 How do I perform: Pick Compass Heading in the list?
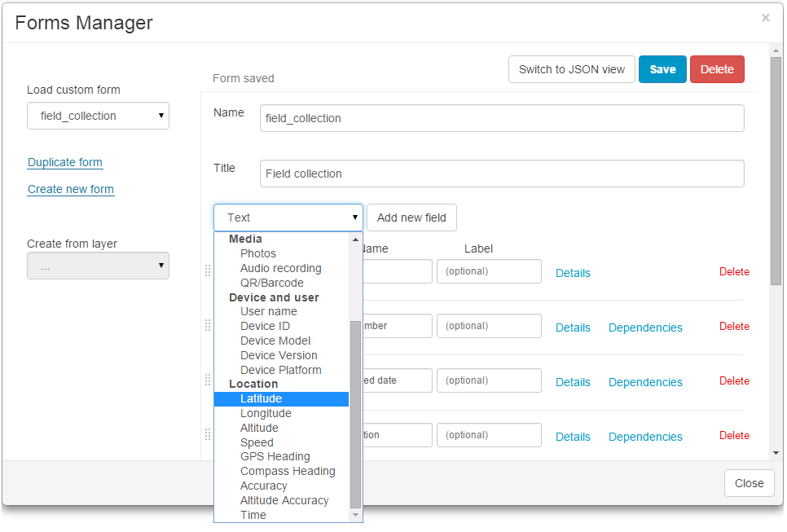pos(288,471)
